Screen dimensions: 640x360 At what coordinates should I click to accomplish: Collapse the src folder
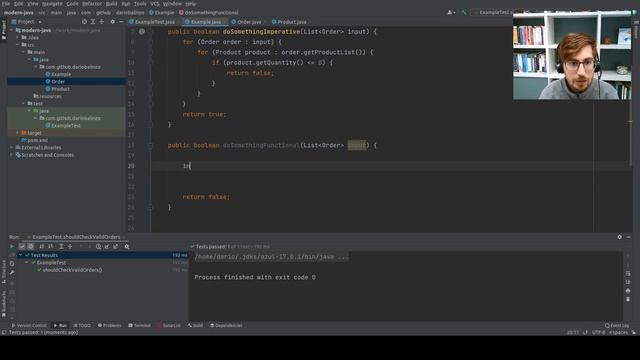click(x=18, y=45)
